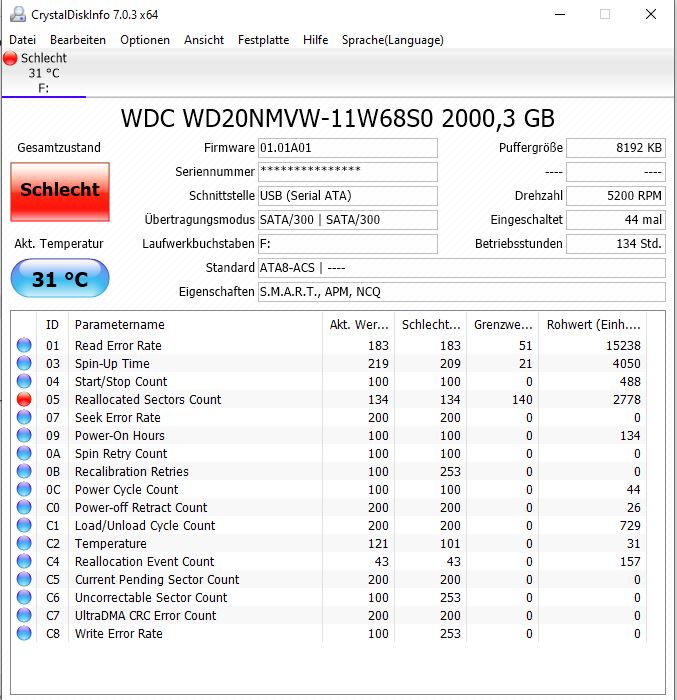This screenshot has width=677, height=700.
Task: Click raw value 15238 of Read Error Rate
Action: (623, 346)
